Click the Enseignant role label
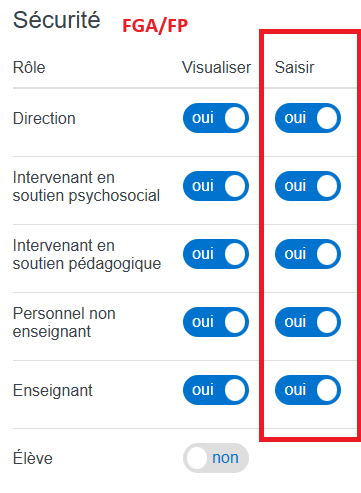The image size is (361, 493). 53,391
